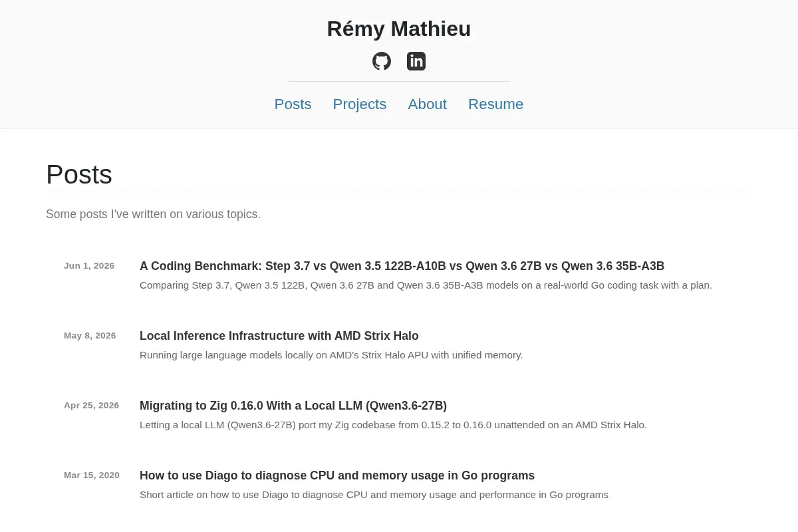Click the Posts page heading

pos(79,175)
